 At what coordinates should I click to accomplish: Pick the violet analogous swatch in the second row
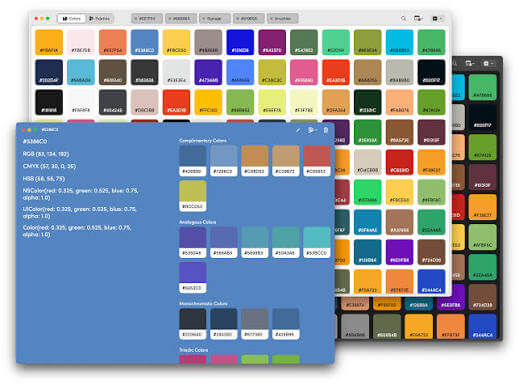click(x=193, y=278)
